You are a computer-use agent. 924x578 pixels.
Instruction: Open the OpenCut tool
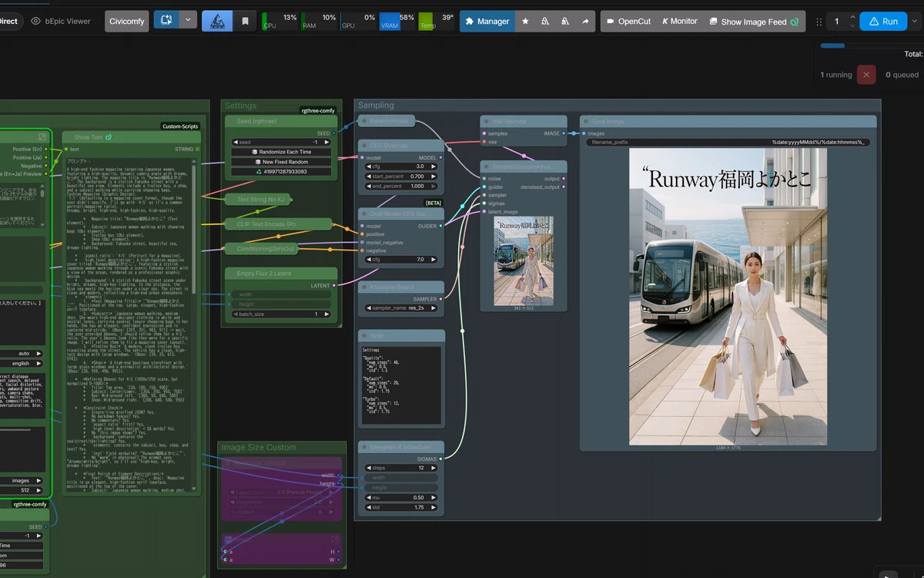(x=628, y=22)
